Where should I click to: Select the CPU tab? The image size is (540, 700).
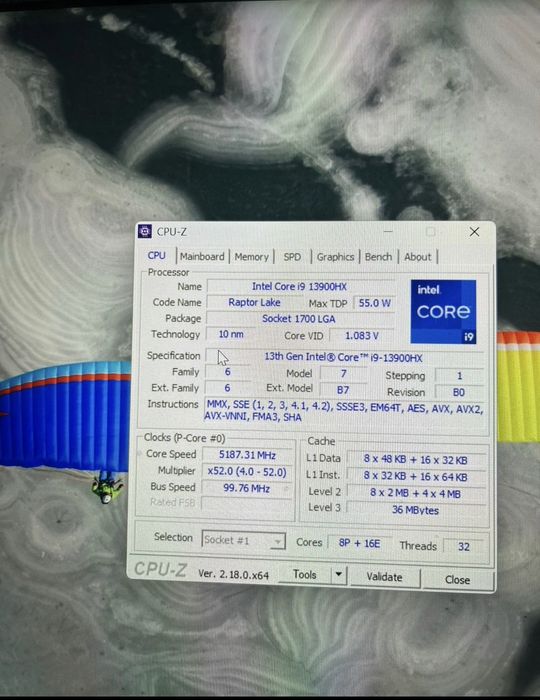[x=157, y=256]
